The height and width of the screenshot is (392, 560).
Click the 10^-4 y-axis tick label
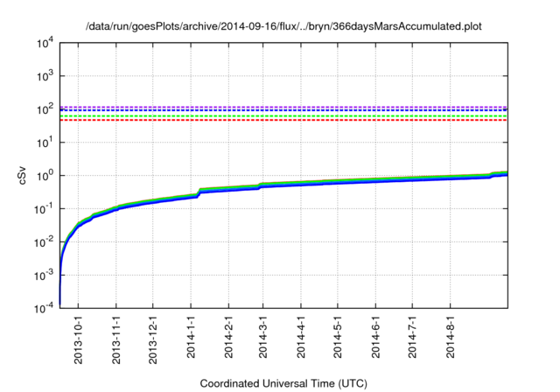45,308
